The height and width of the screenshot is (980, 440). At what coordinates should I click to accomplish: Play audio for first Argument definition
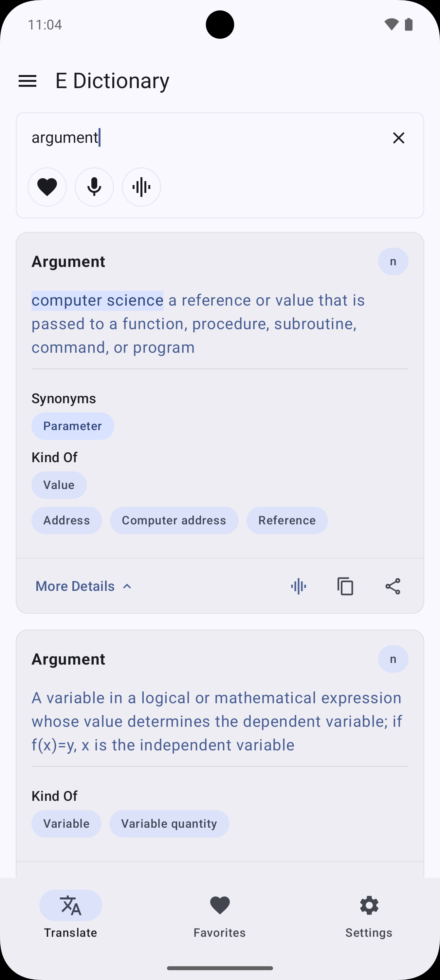(x=299, y=586)
